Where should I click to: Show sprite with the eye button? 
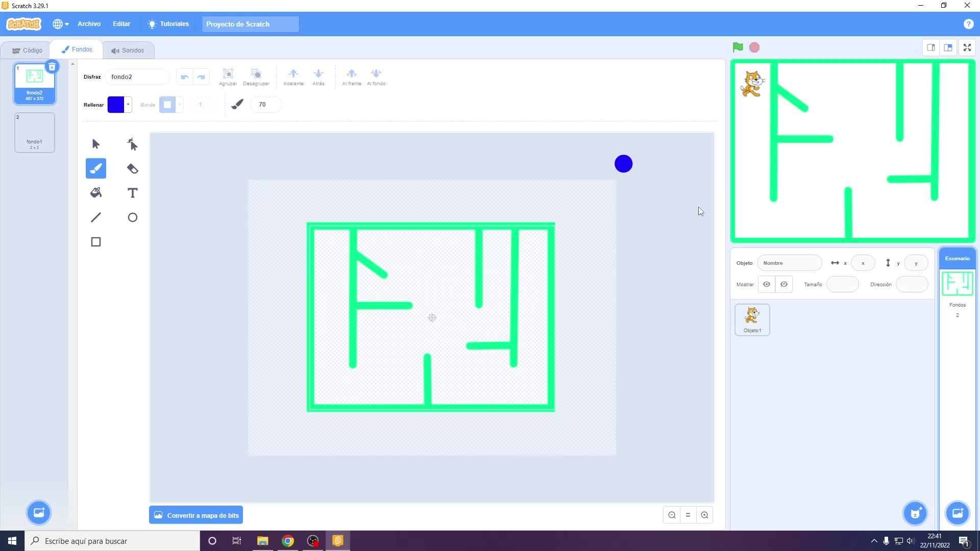(x=766, y=284)
